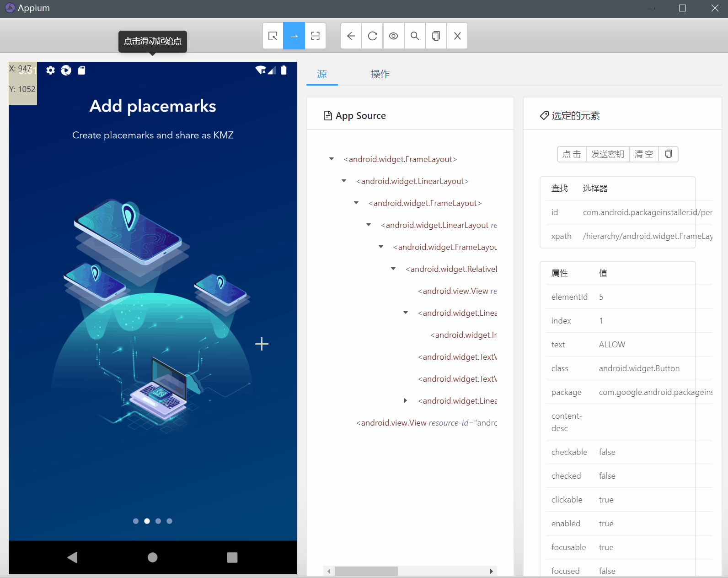Collapse the expanded android.widget.Linea node
728x578 pixels.
(x=406, y=313)
